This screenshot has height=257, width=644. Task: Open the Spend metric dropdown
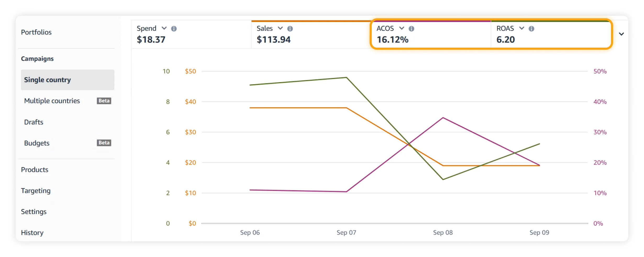[164, 28]
